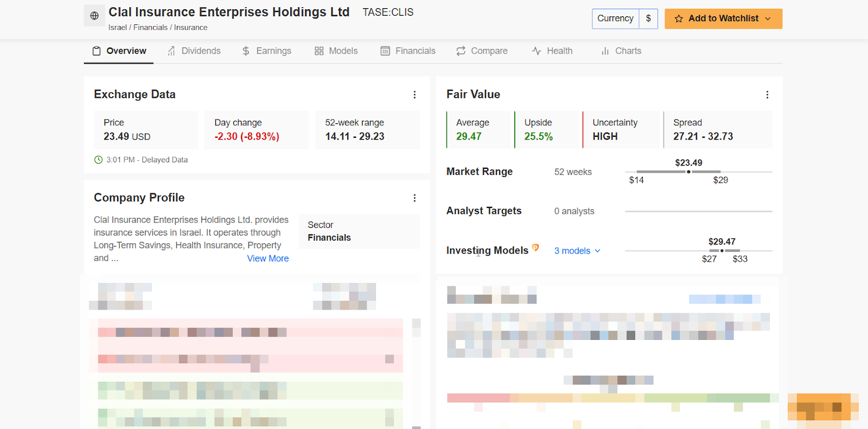Click the Health pulse icon
This screenshot has width=868, height=429.
[x=537, y=51]
